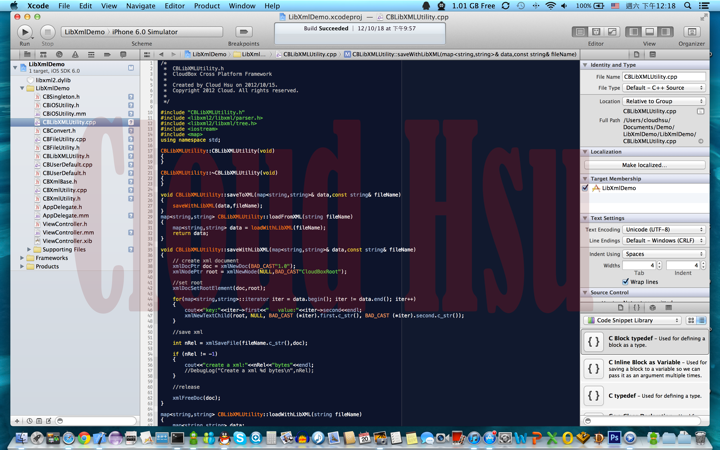Show the Quick Help inspector tab

point(652,54)
